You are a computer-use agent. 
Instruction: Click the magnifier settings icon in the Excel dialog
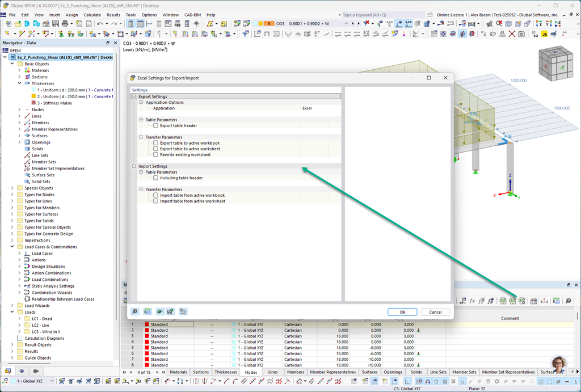134,311
